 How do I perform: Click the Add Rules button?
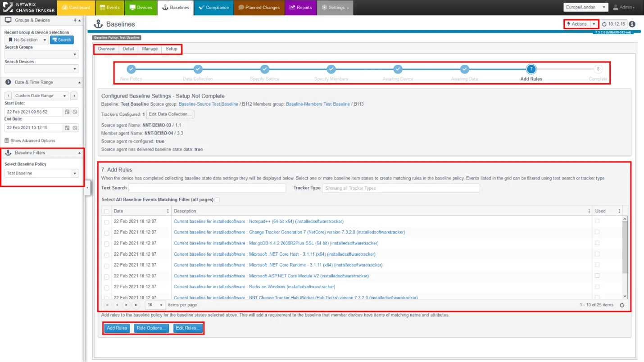coord(117,328)
